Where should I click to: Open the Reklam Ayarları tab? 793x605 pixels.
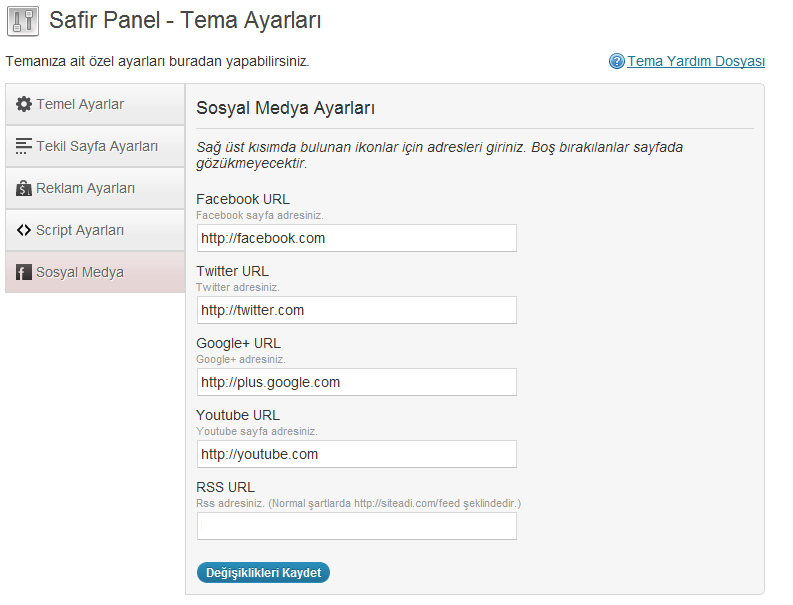pos(95,188)
